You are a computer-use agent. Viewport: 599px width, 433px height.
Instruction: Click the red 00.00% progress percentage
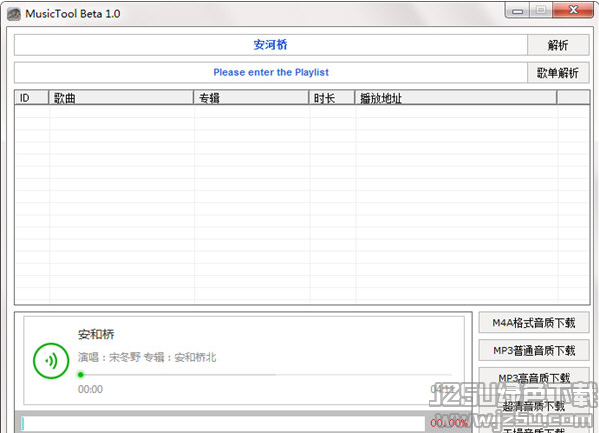pos(448,423)
